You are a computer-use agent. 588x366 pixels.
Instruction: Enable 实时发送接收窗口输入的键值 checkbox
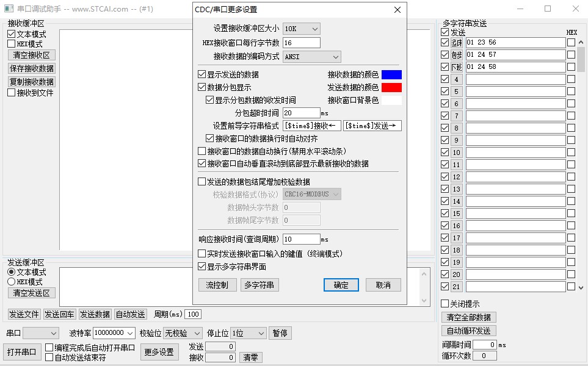tap(201, 254)
